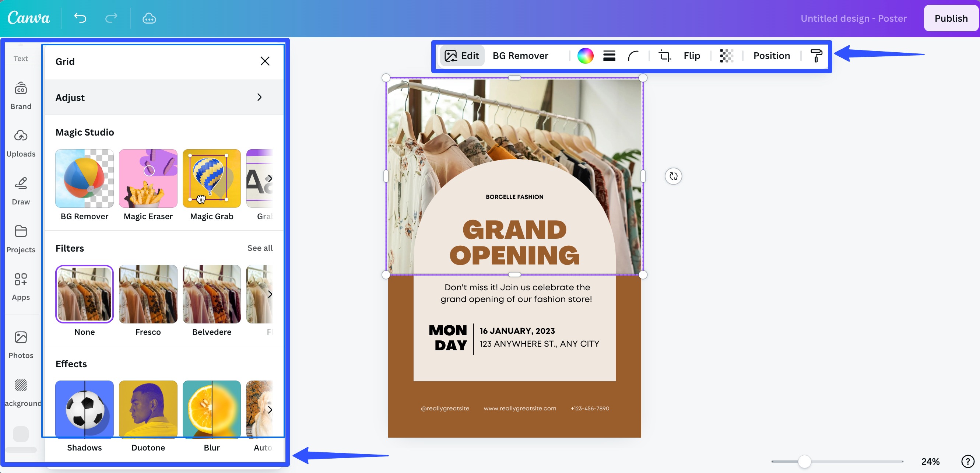Click the Publish button
Image resolution: width=980 pixels, height=473 pixels.
click(x=951, y=18)
